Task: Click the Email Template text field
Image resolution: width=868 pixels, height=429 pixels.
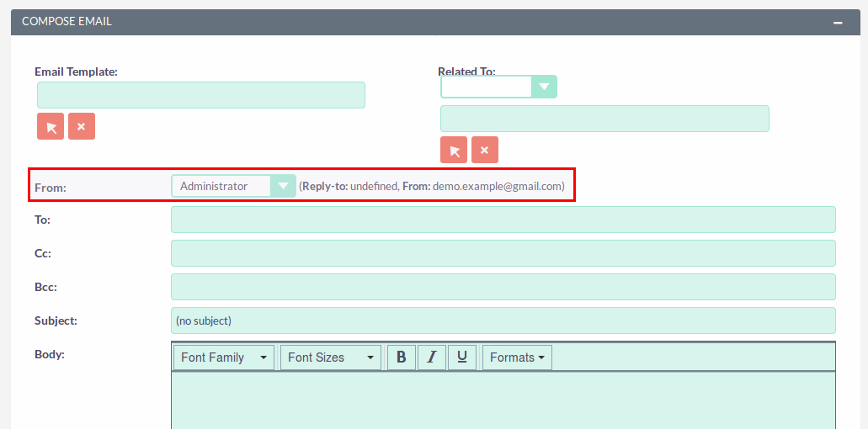Action: [201, 95]
